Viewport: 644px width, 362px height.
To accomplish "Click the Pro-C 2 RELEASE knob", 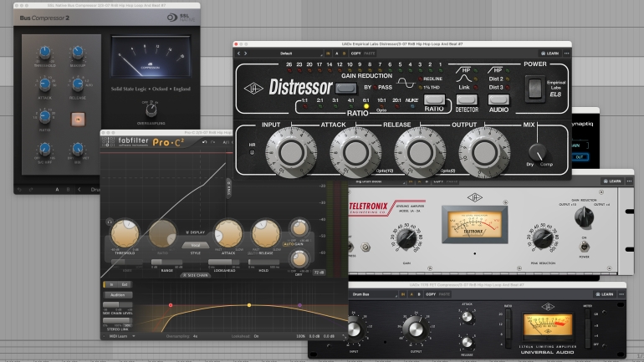I will [x=265, y=233].
